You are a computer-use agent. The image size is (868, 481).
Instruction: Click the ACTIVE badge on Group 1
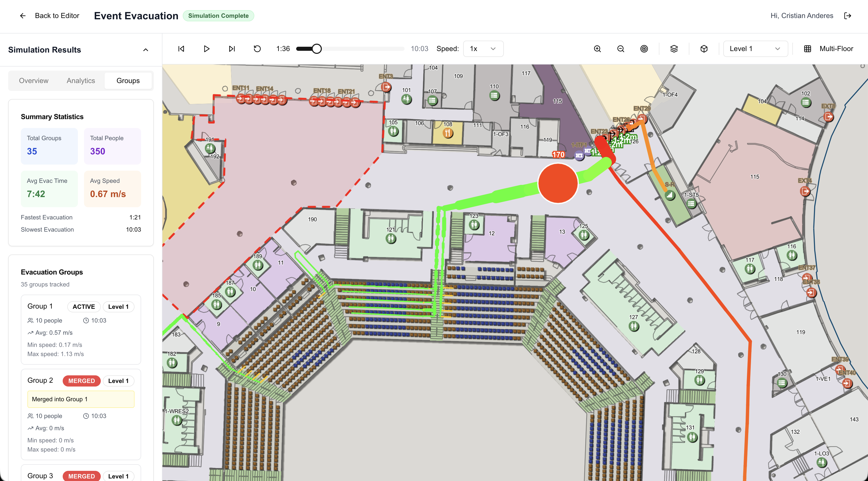(84, 306)
